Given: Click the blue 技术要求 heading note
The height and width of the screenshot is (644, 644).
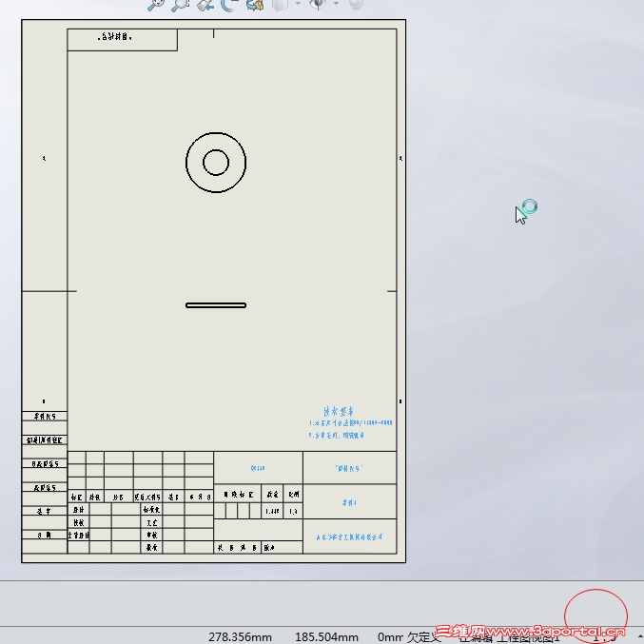Looking at the screenshot, I should point(339,411).
